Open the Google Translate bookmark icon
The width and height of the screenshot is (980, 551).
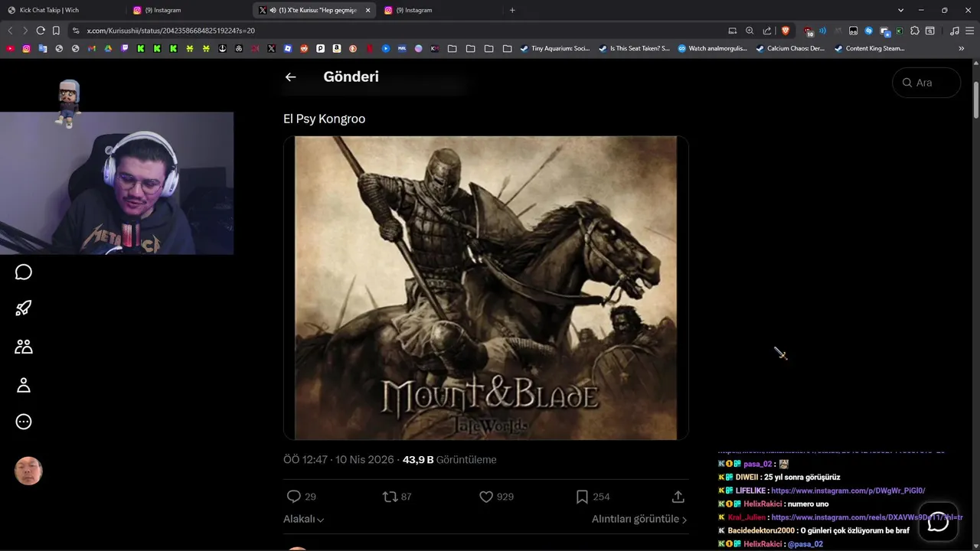pyautogui.click(x=42, y=48)
